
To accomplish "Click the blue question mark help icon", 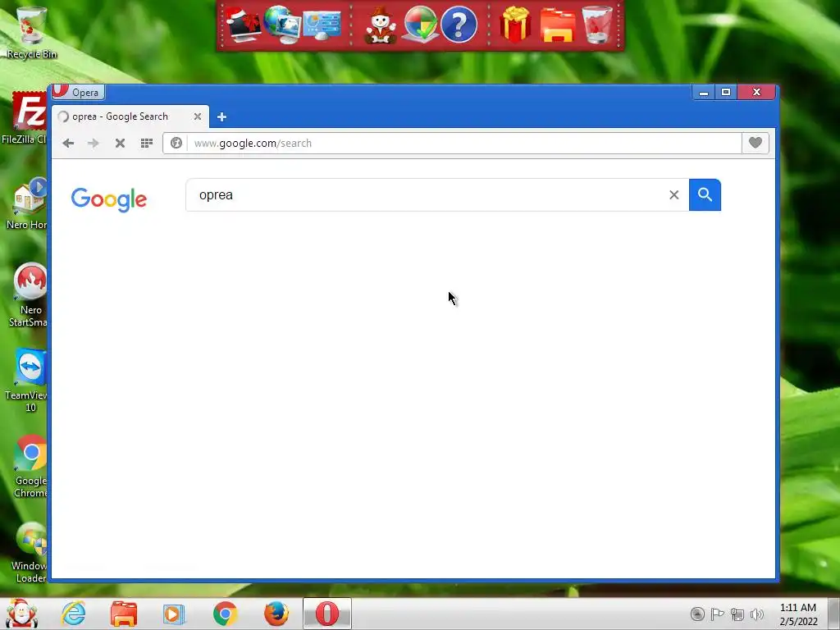I will (459, 24).
